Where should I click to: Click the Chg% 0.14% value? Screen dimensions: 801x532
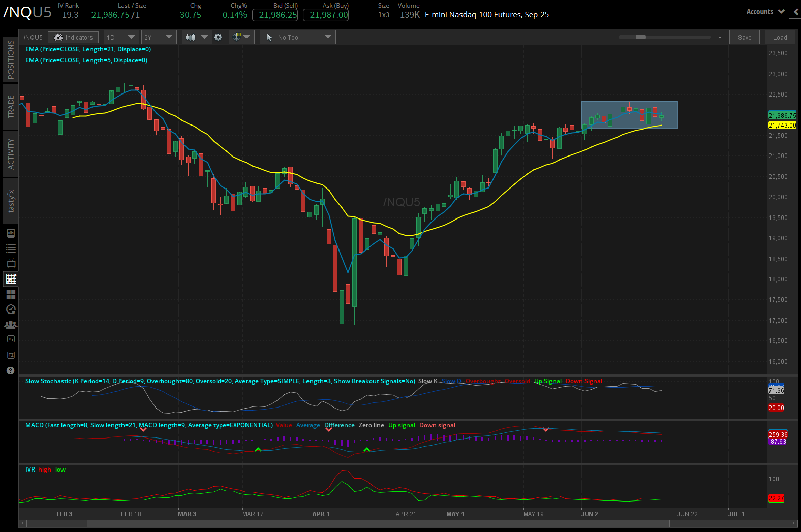point(235,15)
